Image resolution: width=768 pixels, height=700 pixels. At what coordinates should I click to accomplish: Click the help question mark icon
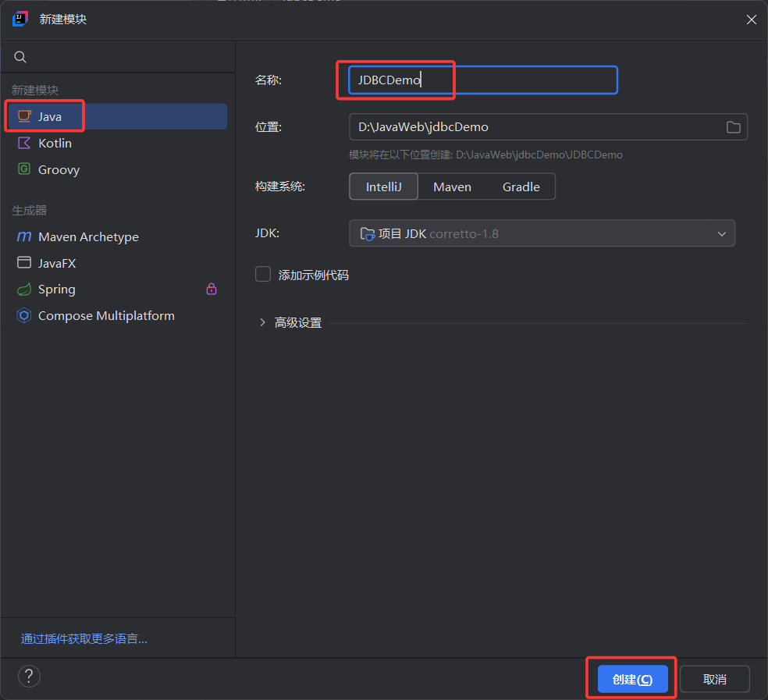click(x=29, y=676)
